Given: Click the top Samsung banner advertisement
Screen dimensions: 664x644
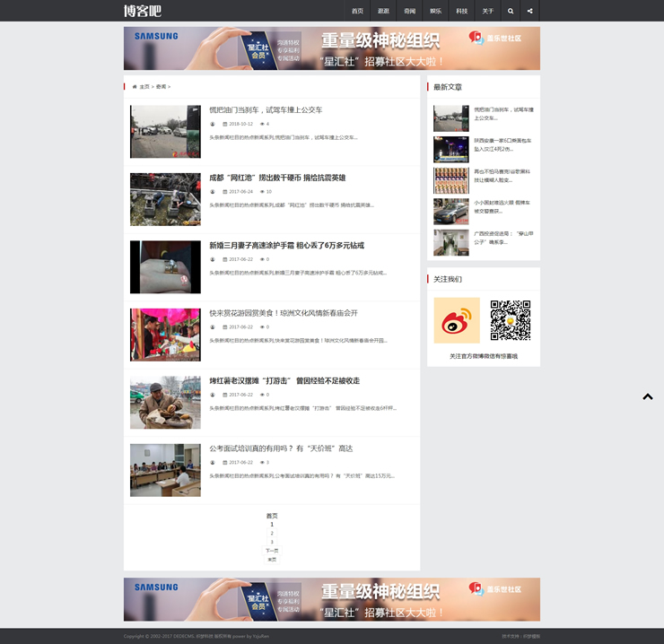Looking at the screenshot, I should (331, 48).
